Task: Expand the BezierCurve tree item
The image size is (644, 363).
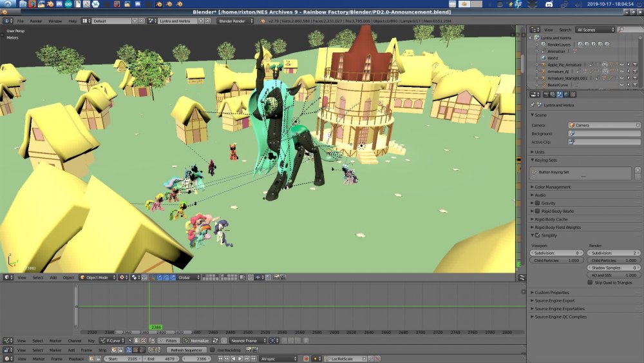Action: pyautogui.click(x=537, y=84)
